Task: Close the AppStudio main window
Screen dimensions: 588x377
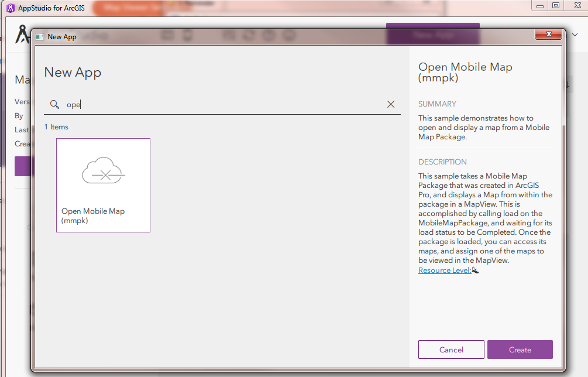Action: (x=577, y=6)
